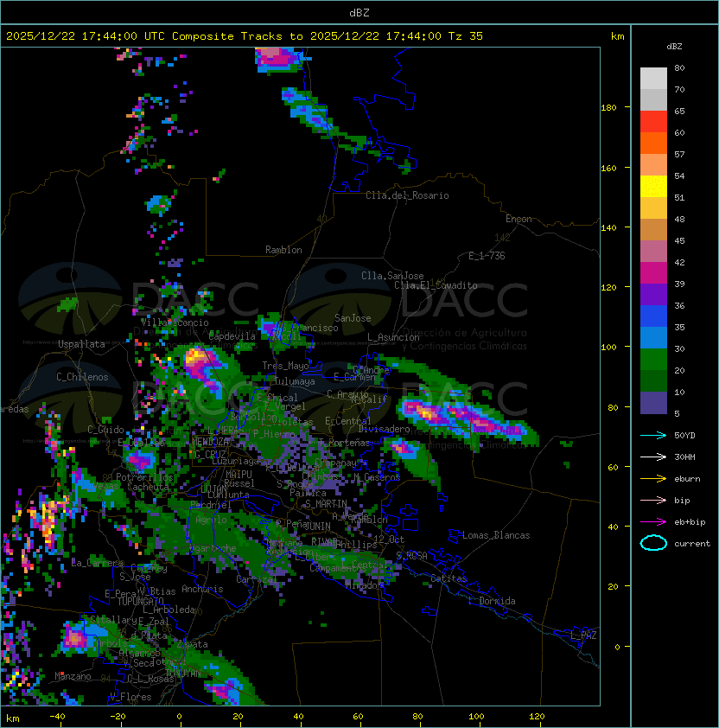Click the 180 tick on vertical axis
This screenshot has width=719, height=728.
coord(608,108)
